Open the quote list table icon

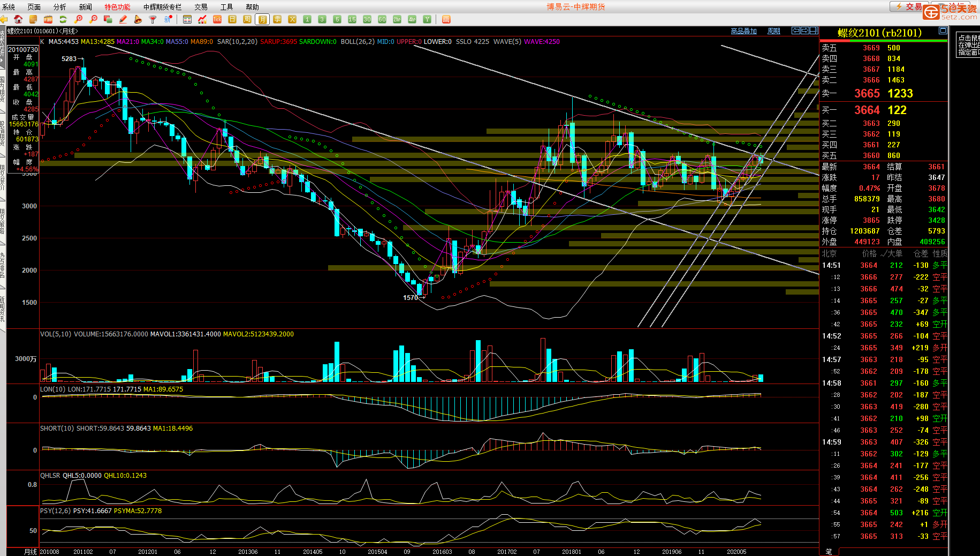click(x=187, y=19)
